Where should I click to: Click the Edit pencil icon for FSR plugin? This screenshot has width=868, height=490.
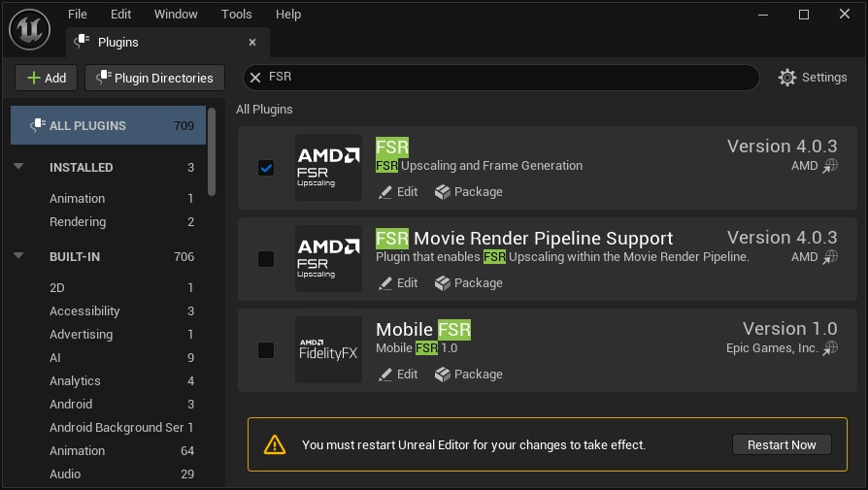click(x=385, y=192)
